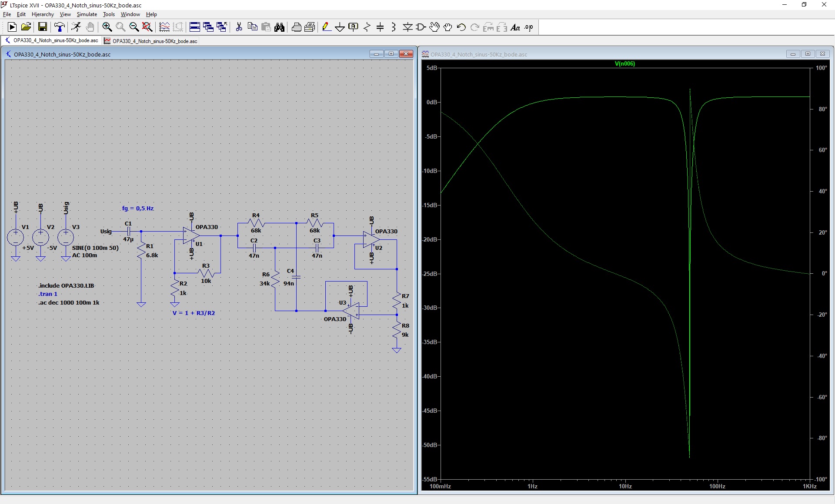Click the .include OPA330.LIB directive
This screenshot has height=504, width=835.
point(66,286)
